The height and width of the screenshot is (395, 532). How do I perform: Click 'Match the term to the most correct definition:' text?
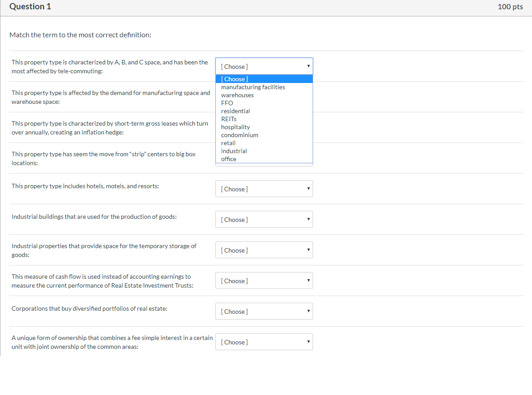pos(80,35)
